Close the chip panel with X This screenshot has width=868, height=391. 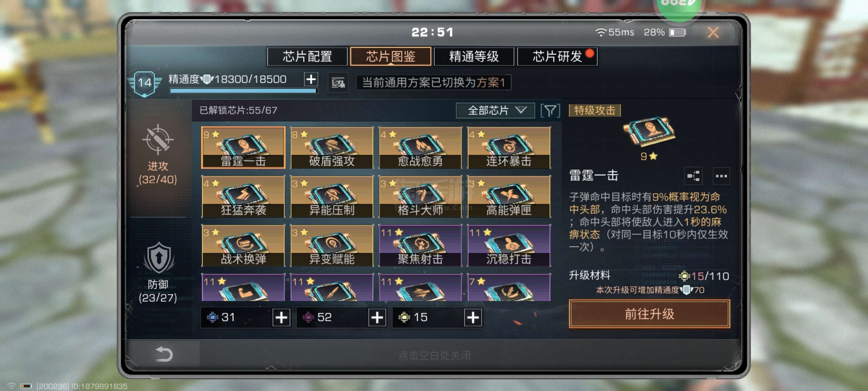[x=713, y=32]
